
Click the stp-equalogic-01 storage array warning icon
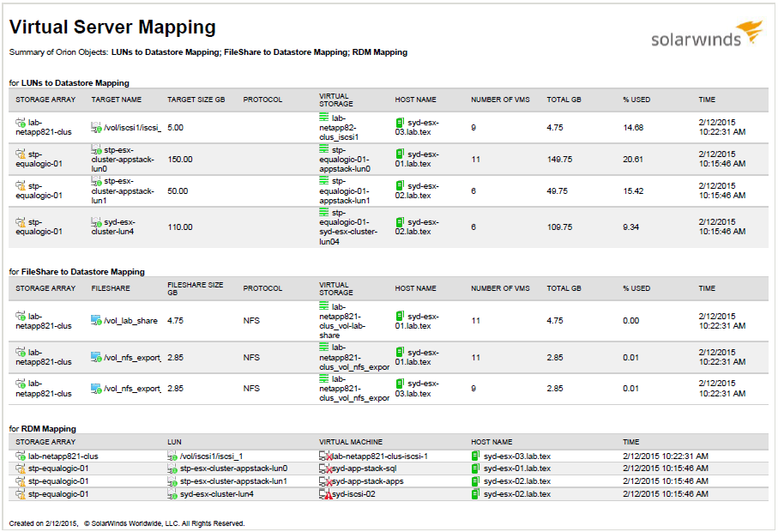click(x=18, y=155)
